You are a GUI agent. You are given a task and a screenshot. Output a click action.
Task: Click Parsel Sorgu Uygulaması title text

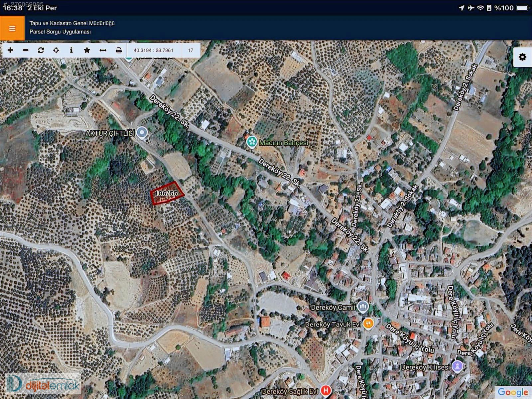(60, 32)
